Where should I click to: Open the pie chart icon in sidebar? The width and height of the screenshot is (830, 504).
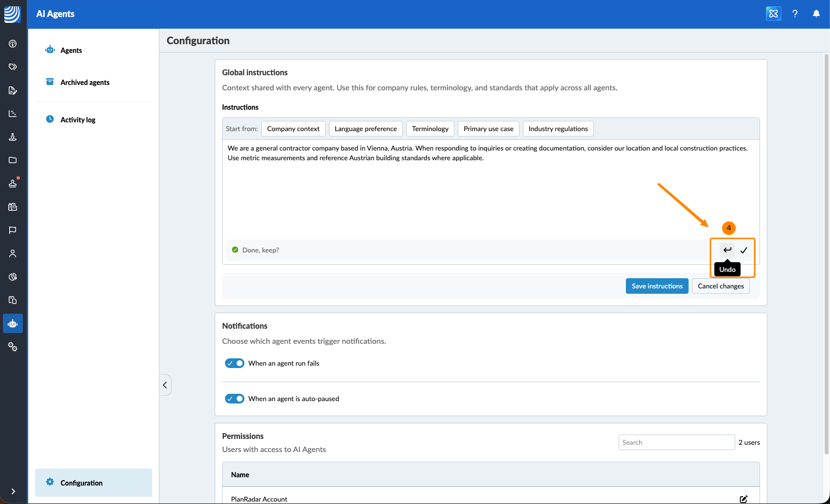(13, 277)
